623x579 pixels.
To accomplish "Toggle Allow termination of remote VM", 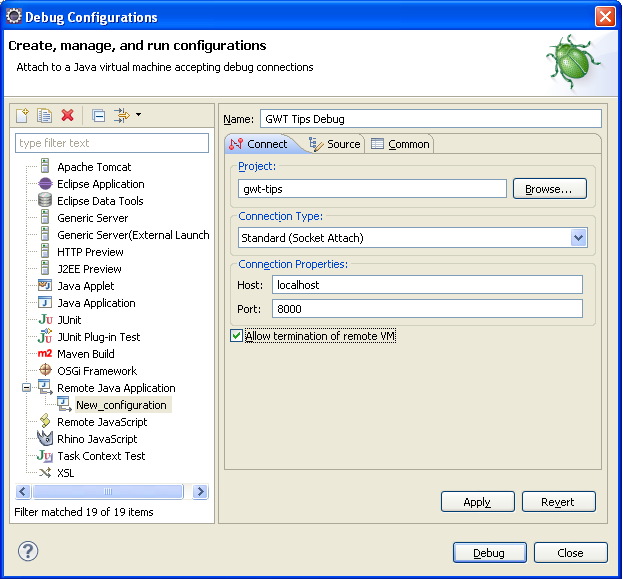I will pyautogui.click(x=237, y=336).
